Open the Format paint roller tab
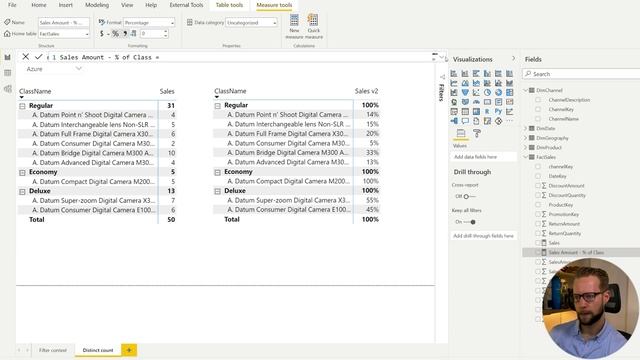 coord(476,133)
